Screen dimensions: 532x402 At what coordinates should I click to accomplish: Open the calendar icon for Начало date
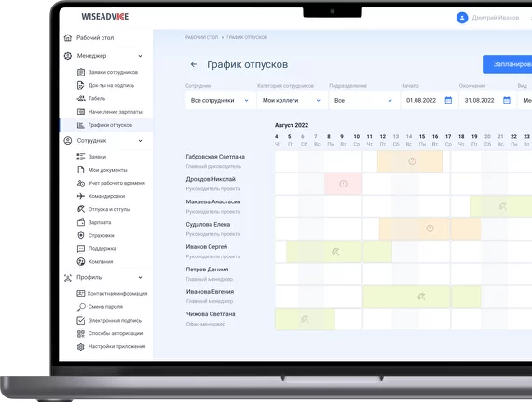(448, 100)
